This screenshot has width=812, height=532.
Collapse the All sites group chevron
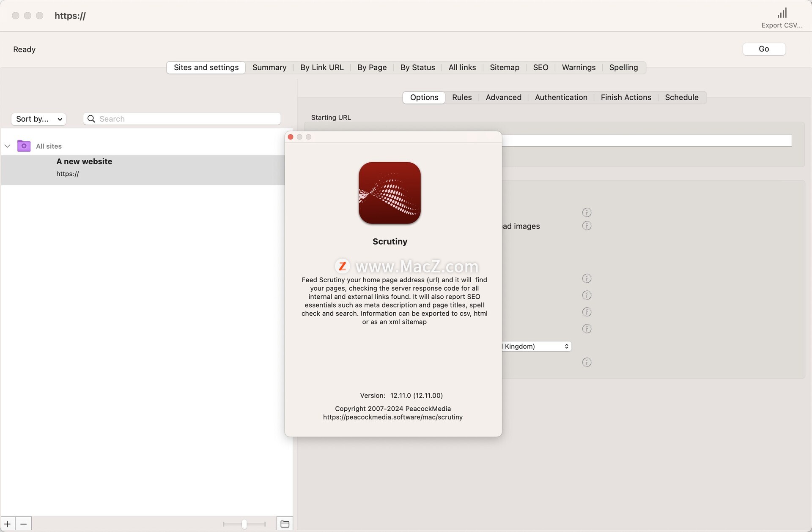coord(7,146)
